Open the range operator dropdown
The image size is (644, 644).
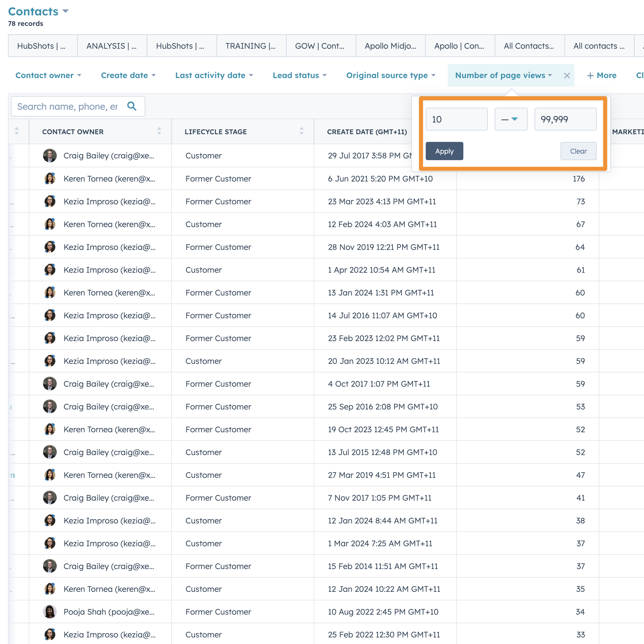(510, 119)
